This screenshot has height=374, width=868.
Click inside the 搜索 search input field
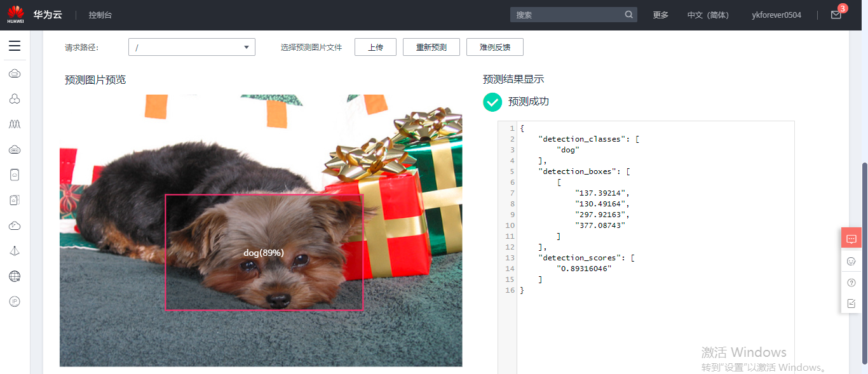(566, 14)
